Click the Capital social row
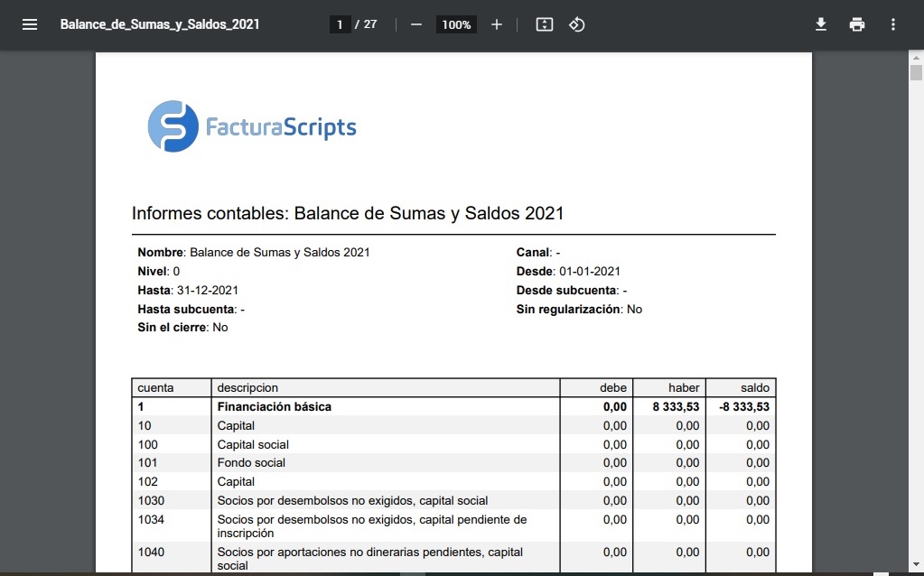The width and height of the screenshot is (924, 576). 253,444
